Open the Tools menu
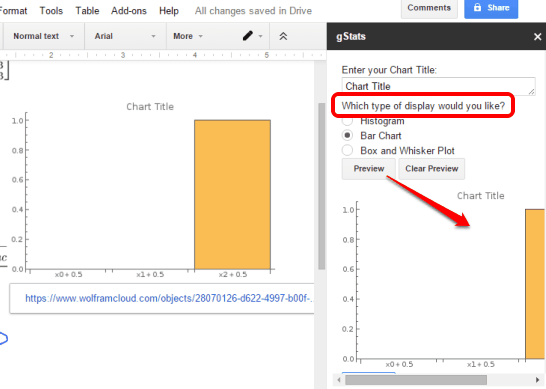This screenshot has height=389, width=546. [x=51, y=11]
